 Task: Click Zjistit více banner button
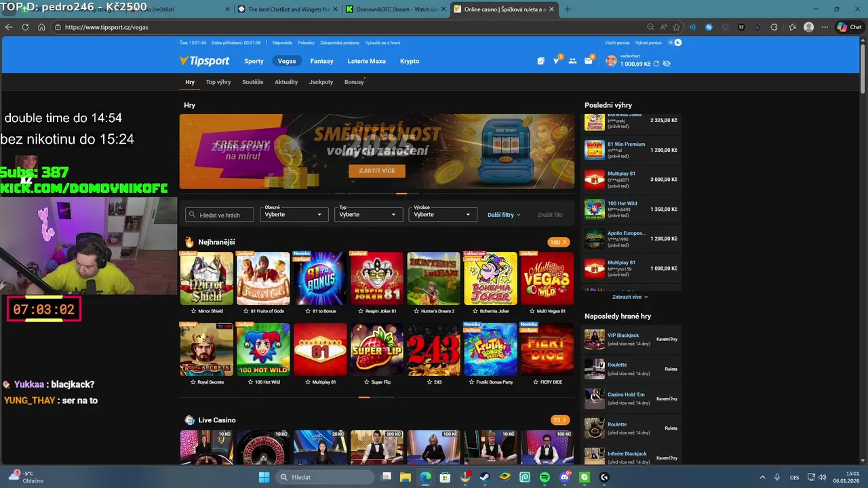coord(377,171)
